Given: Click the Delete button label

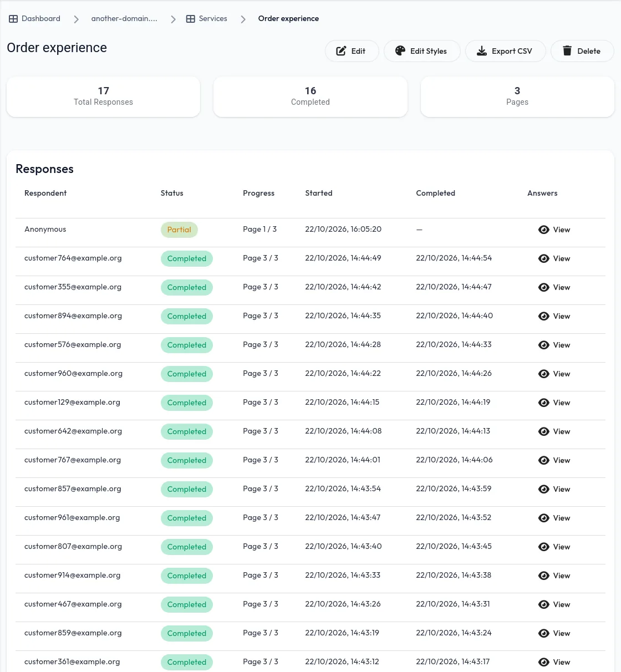Looking at the screenshot, I should 589,51.
